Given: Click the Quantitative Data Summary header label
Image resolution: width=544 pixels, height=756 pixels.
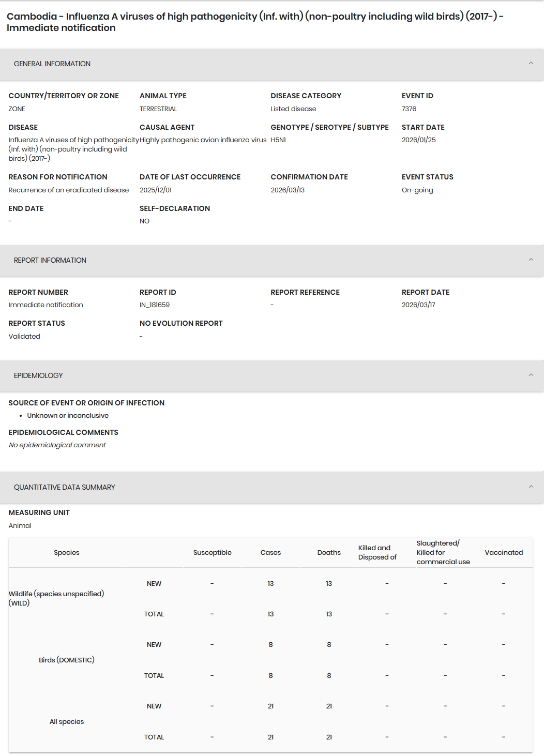Looking at the screenshot, I should point(65,487).
